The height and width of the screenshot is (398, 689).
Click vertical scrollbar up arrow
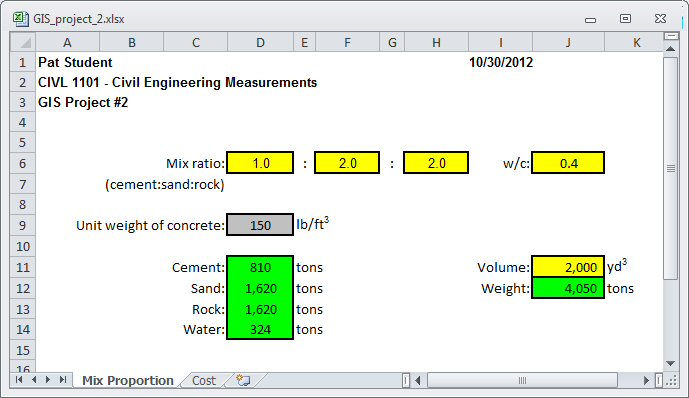coord(671,49)
